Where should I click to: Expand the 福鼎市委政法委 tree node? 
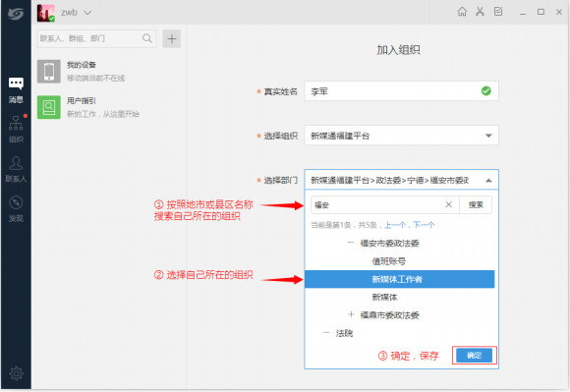click(351, 314)
